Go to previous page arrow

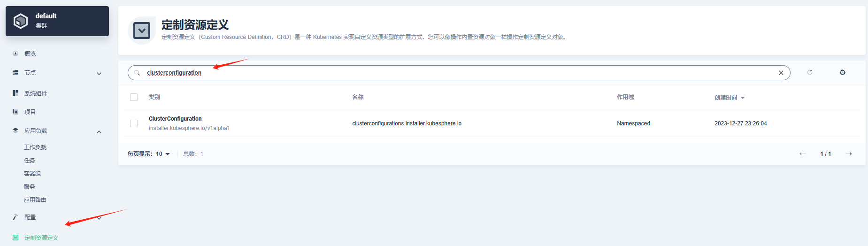tap(803, 154)
